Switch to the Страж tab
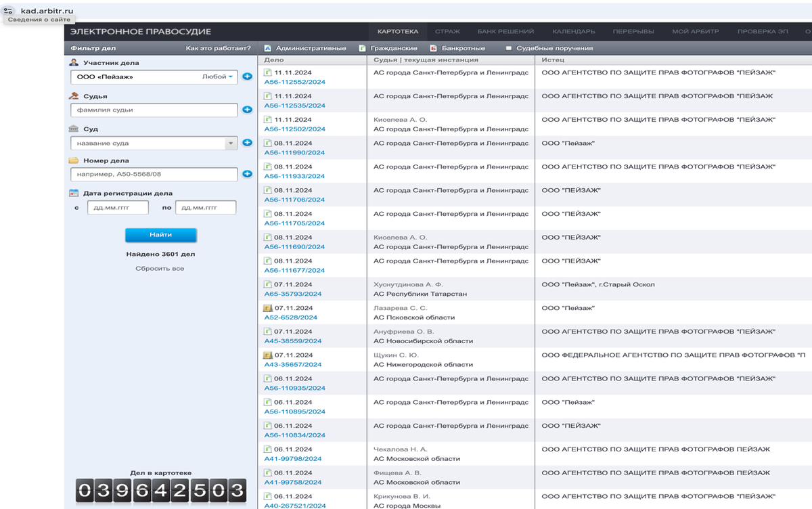This screenshot has height=509, width=812. (448, 31)
